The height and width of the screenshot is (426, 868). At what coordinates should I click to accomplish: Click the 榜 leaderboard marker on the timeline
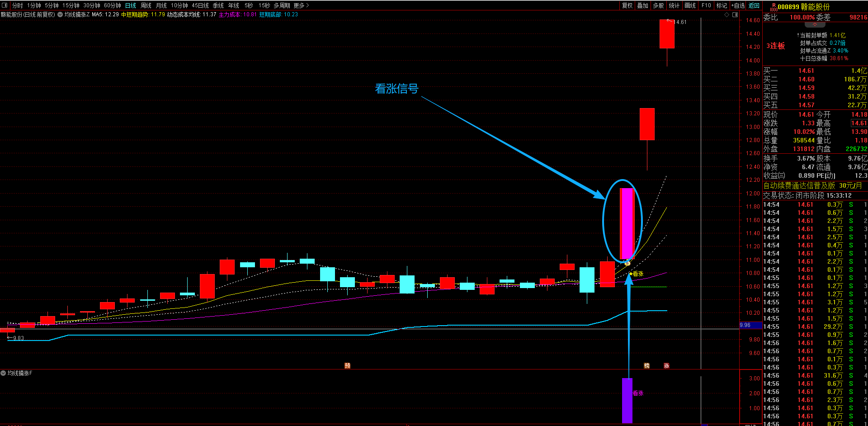[647, 365]
